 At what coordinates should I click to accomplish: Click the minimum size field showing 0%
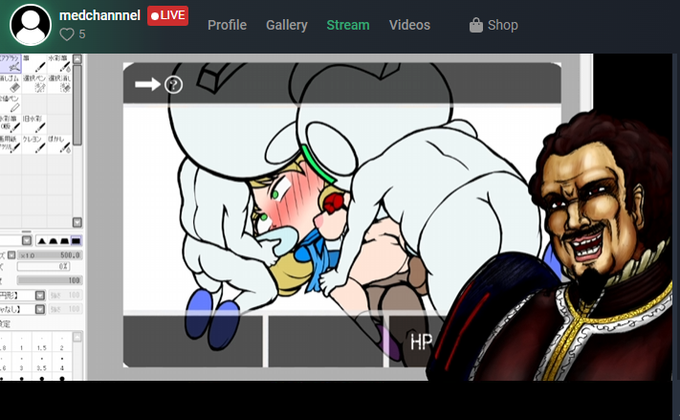[43, 266]
